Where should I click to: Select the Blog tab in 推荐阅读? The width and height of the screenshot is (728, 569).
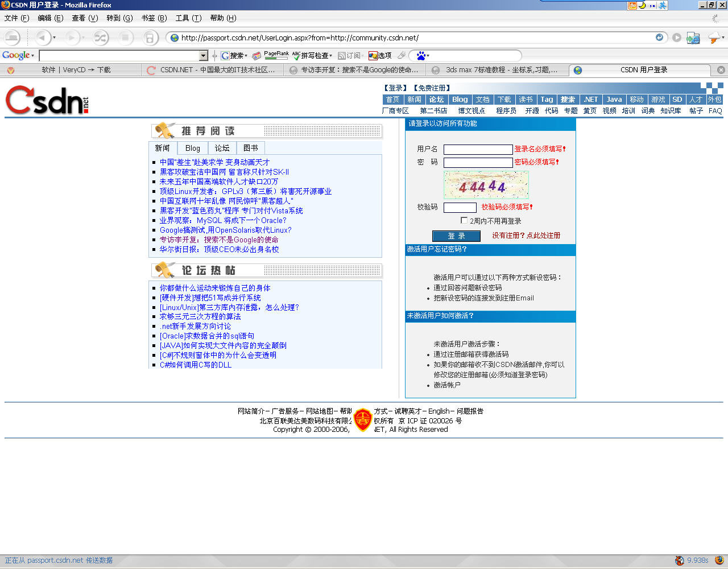pyautogui.click(x=193, y=148)
